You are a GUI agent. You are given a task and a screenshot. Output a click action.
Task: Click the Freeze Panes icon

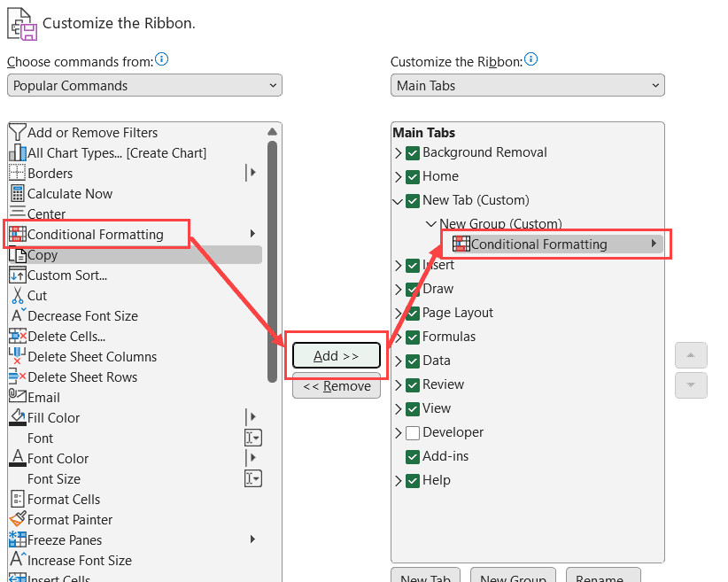[x=17, y=540]
